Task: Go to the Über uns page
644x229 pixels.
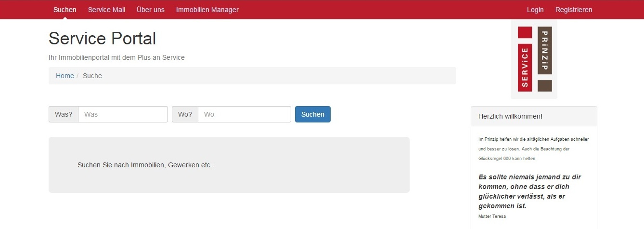Action: coord(151,10)
